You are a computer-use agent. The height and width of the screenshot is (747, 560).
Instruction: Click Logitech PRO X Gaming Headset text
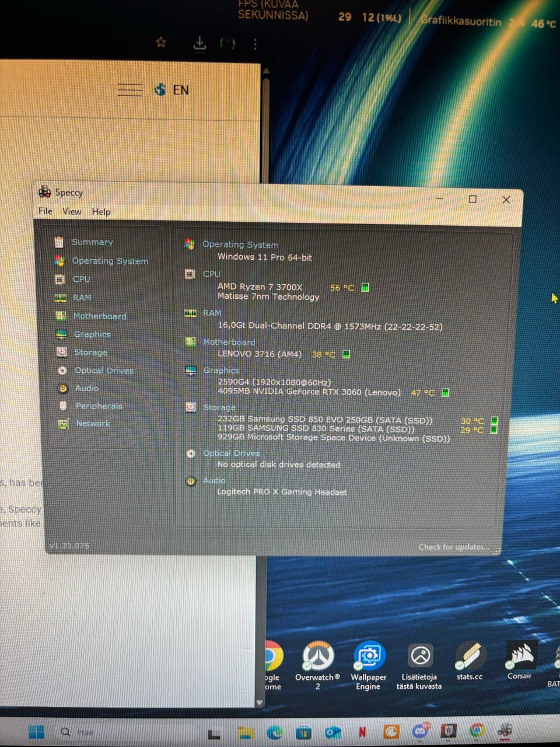(282, 492)
